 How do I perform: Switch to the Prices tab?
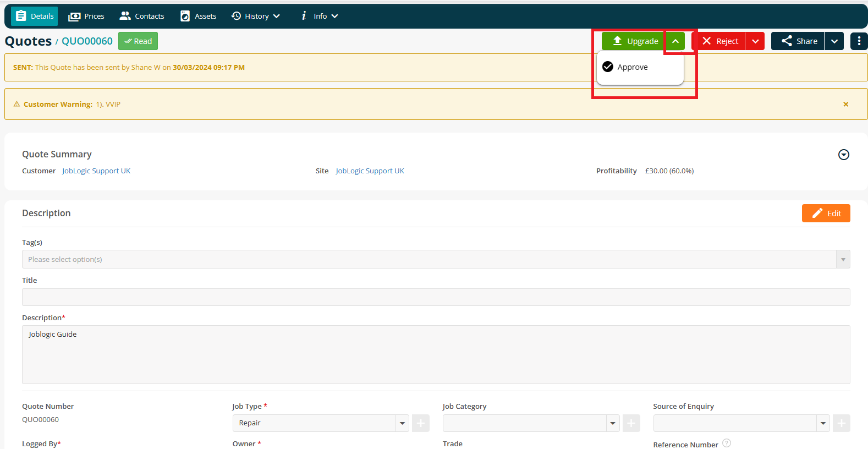86,16
